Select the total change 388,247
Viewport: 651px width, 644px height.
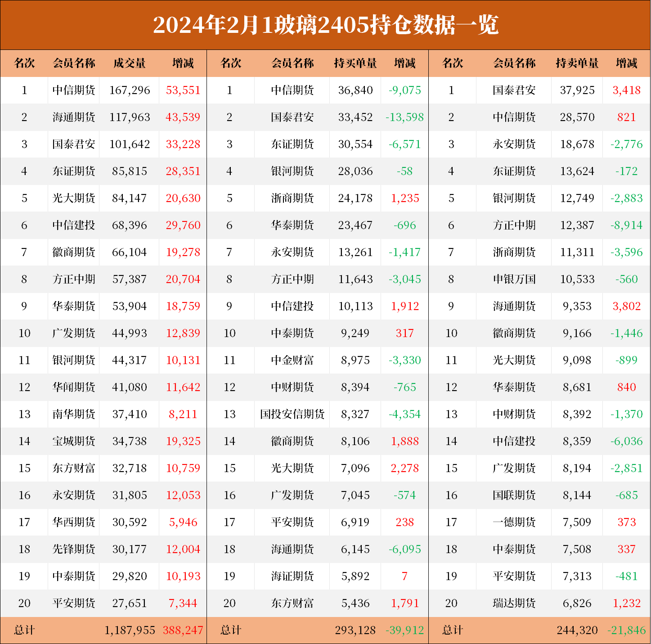tap(183, 630)
